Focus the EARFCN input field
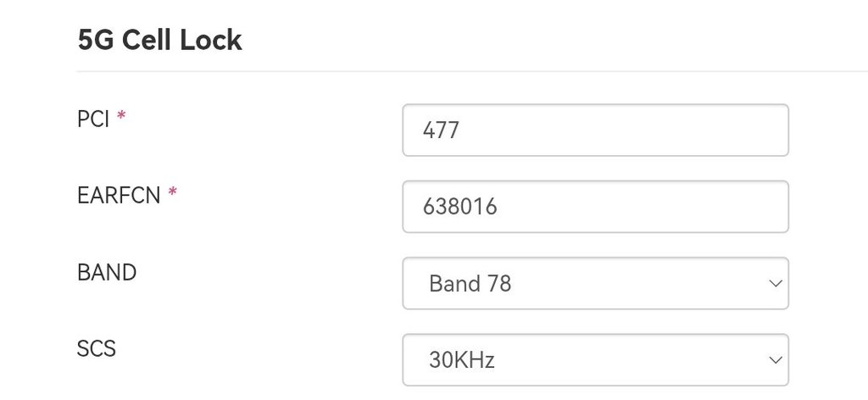 pos(595,206)
